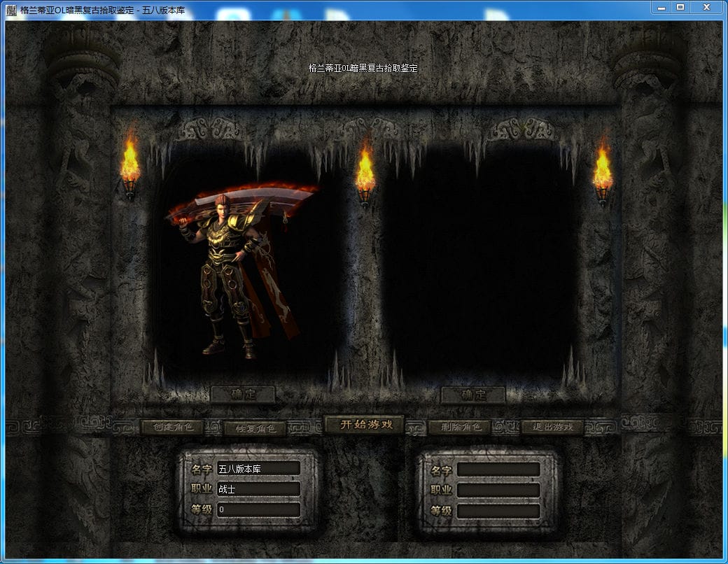
Task: Click the empty 职业 field on the right panel
Action: 498,491
